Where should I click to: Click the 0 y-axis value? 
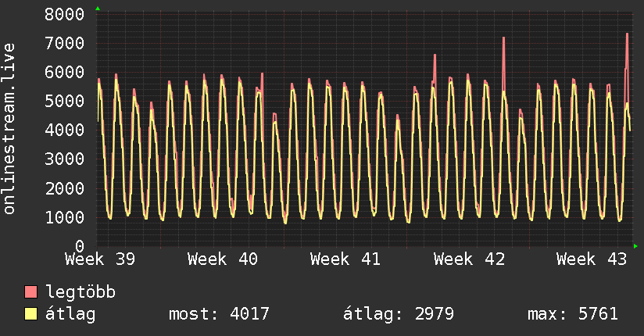[x=80, y=246]
